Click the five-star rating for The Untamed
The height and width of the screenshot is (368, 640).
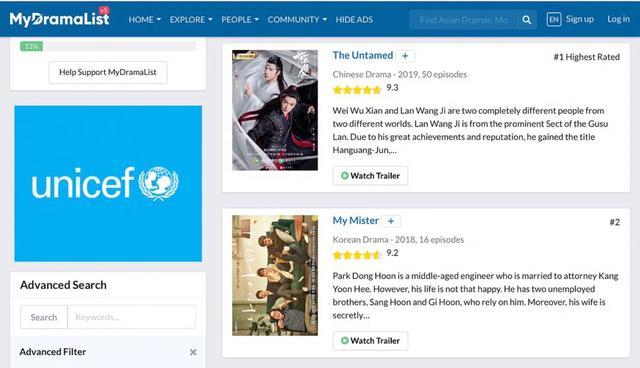(x=357, y=89)
